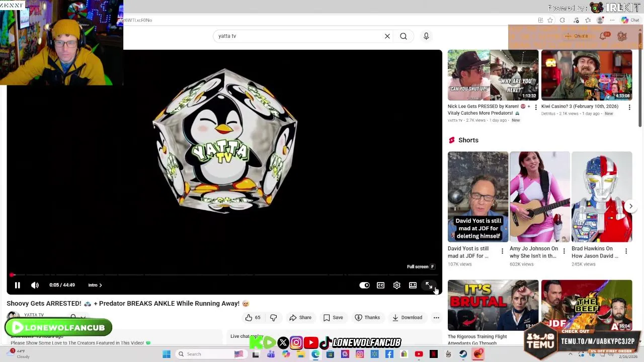Open the browser split screen icon
This screenshot has width=644, height=362.
[540, 20]
